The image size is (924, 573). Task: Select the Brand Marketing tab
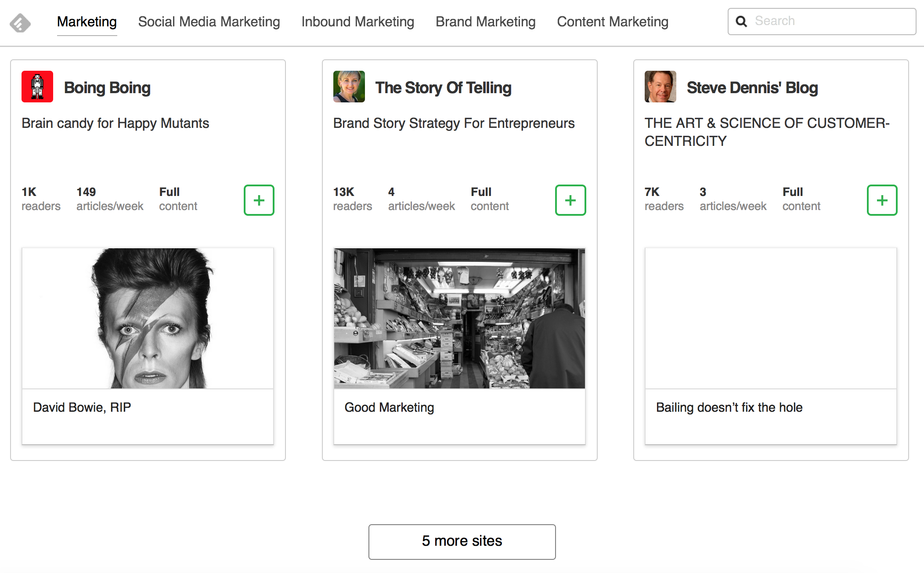click(x=485, y=22)
